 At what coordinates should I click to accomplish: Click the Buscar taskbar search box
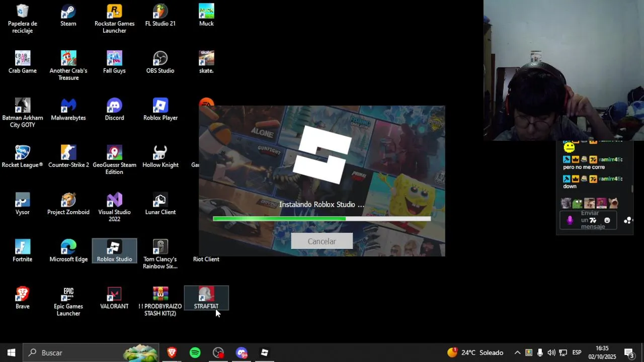pos(92,352)
